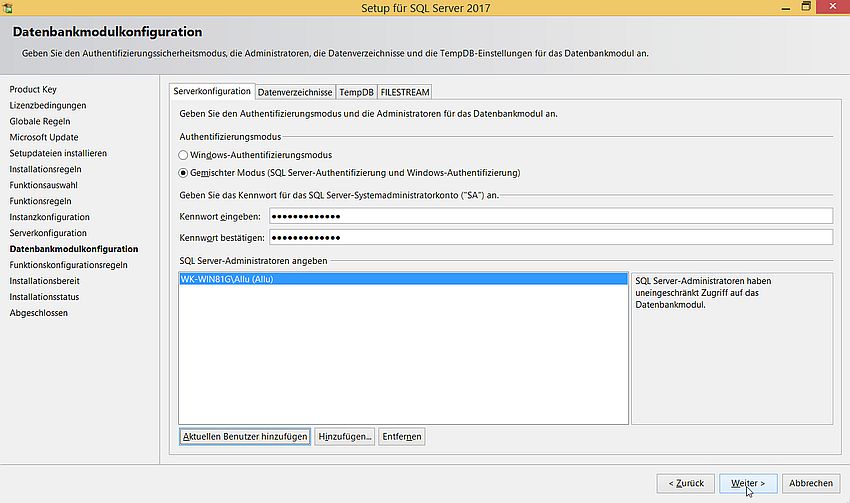Click the Hinzufügen... button

344,436
